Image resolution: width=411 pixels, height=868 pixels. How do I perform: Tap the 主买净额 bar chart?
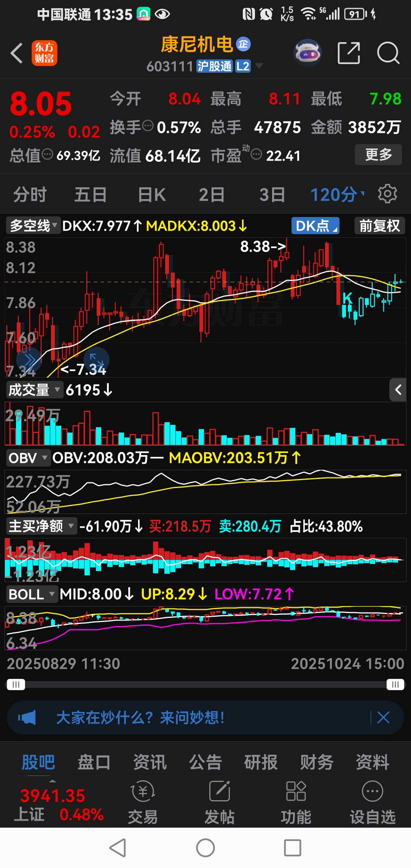tap(205, 560)
